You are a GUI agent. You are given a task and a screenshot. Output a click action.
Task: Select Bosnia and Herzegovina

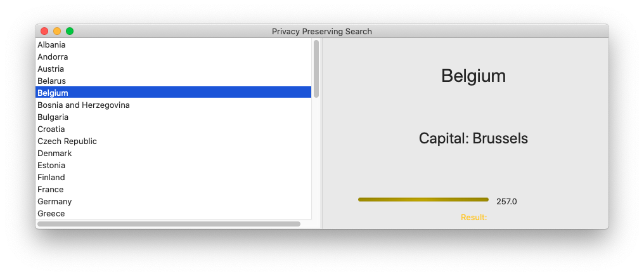pos(84,105)
